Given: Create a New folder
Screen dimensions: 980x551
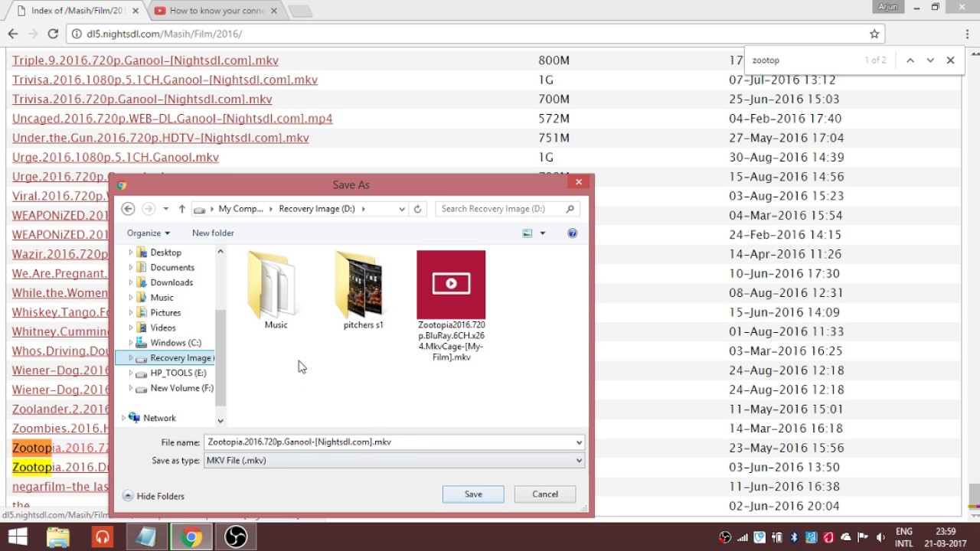Looking at the screenshot, I should (213, 233).
